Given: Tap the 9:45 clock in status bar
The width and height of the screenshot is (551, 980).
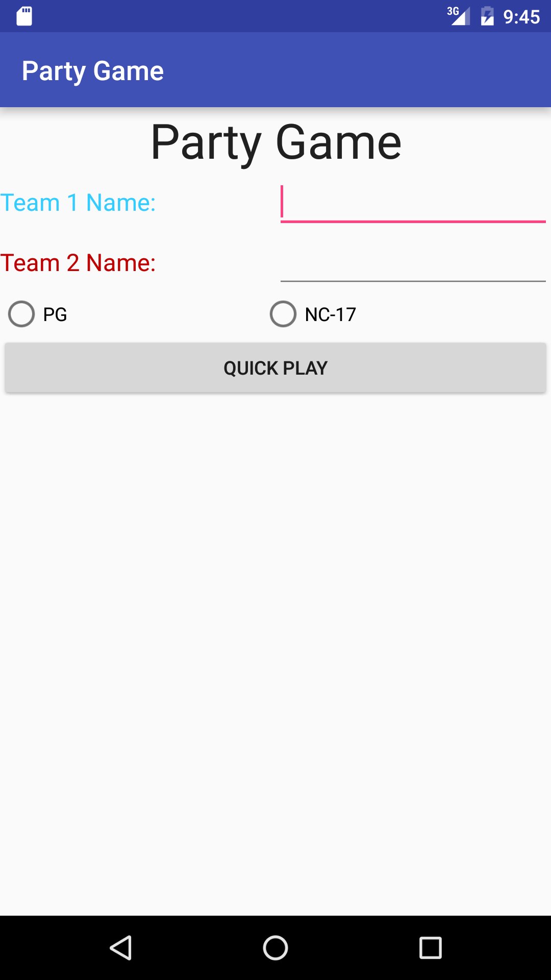Looking at the screenshot, I should point(521,17).
